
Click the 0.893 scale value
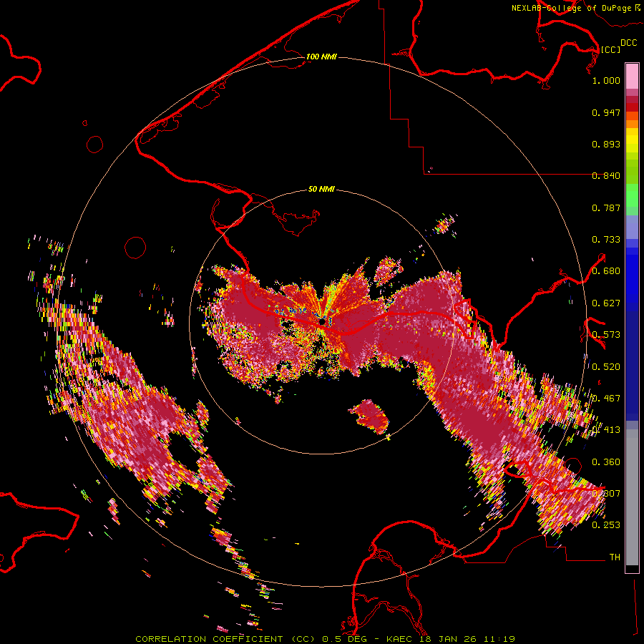[606, 144]
